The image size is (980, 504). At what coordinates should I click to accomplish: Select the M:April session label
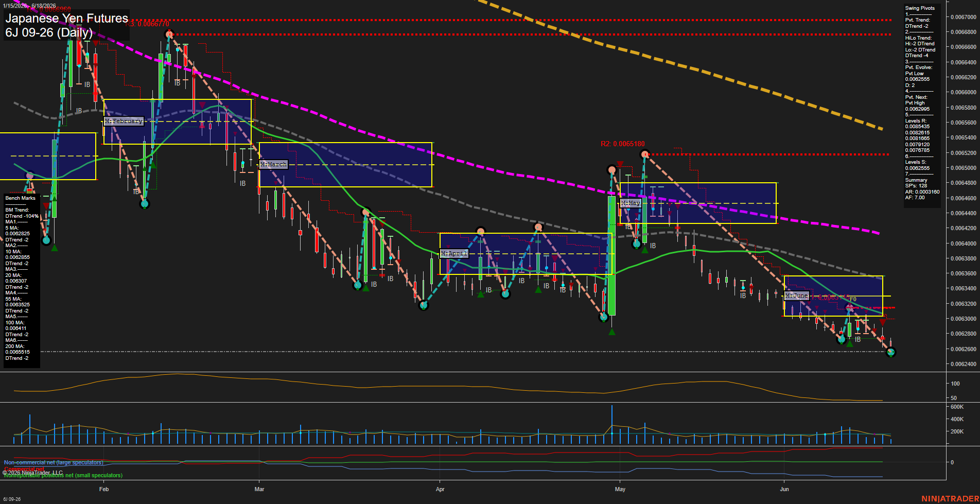454,253
